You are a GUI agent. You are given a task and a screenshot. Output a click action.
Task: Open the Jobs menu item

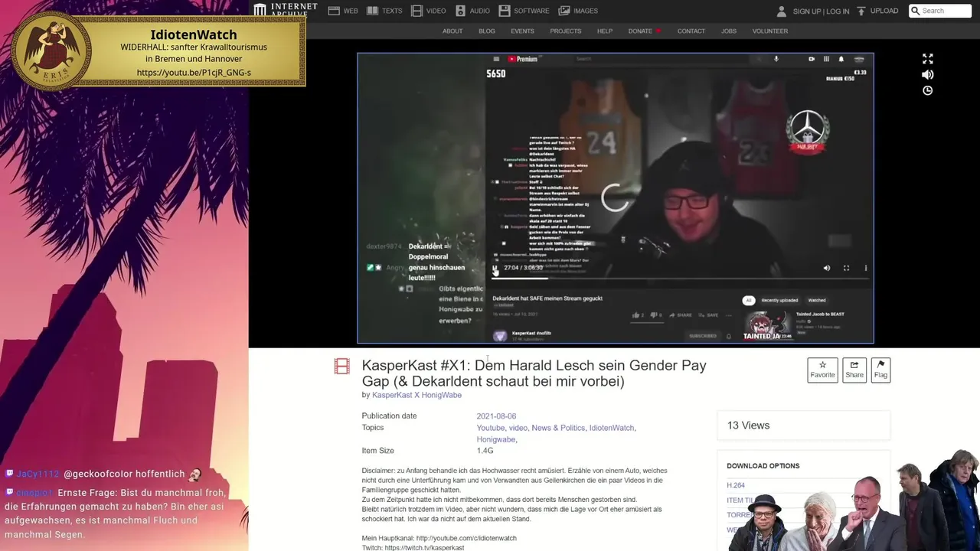coord(729,31)
